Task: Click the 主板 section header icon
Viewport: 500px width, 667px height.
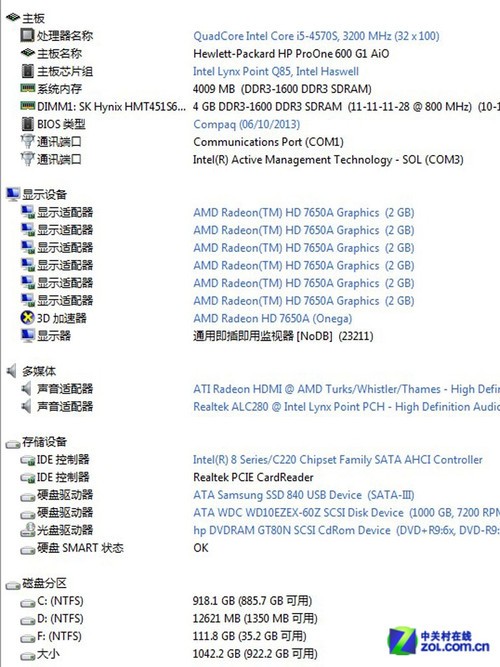Action: [13, 17]
